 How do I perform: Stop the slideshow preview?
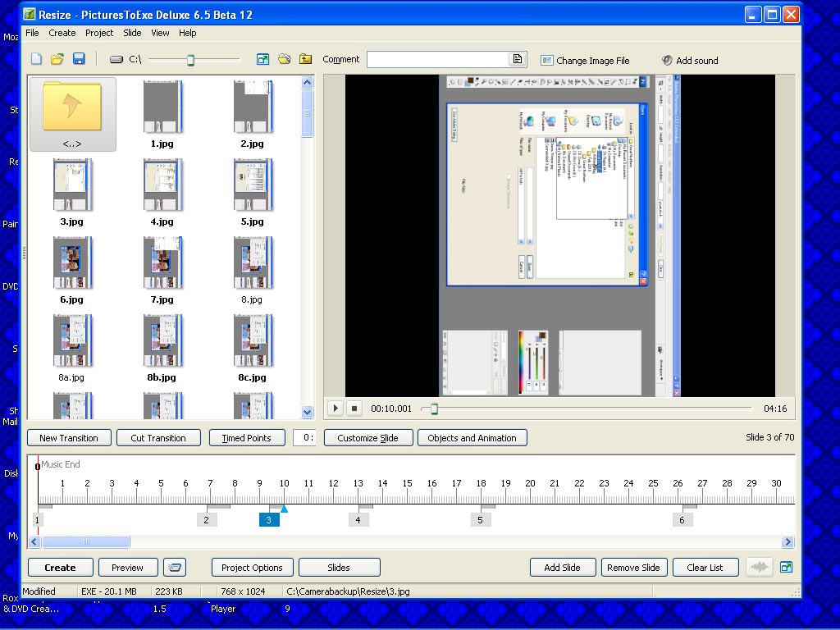pyautogui.click(x=354, y=409)
